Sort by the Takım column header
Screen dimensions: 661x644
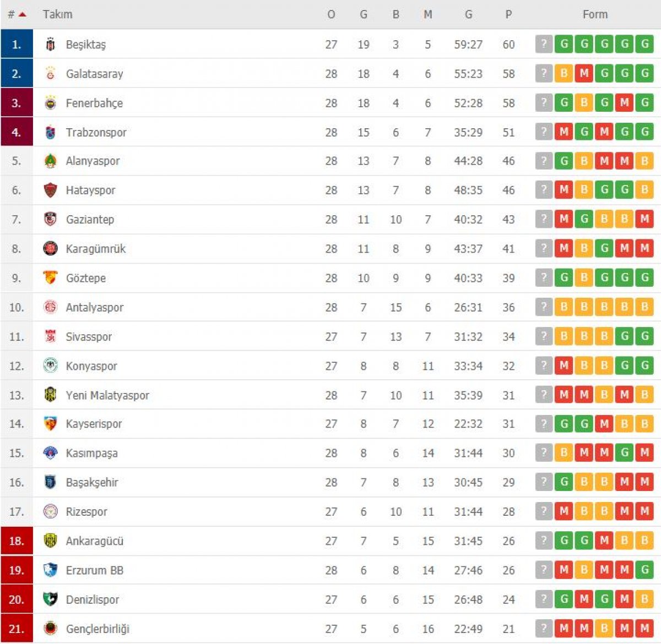[57, 14]
